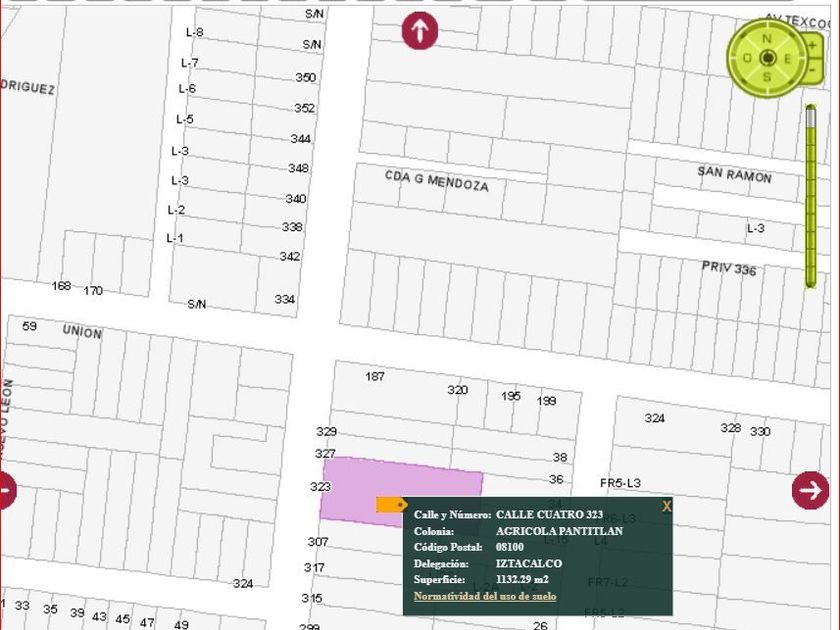Click the L-8 lot label
Image resolution: width=840 pixels, height=630 pixels.
click(194, 32)
